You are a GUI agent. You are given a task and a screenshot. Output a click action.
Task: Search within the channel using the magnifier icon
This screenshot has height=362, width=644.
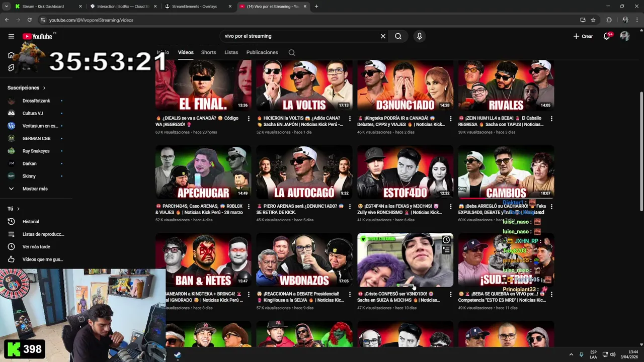pos(291,52)
